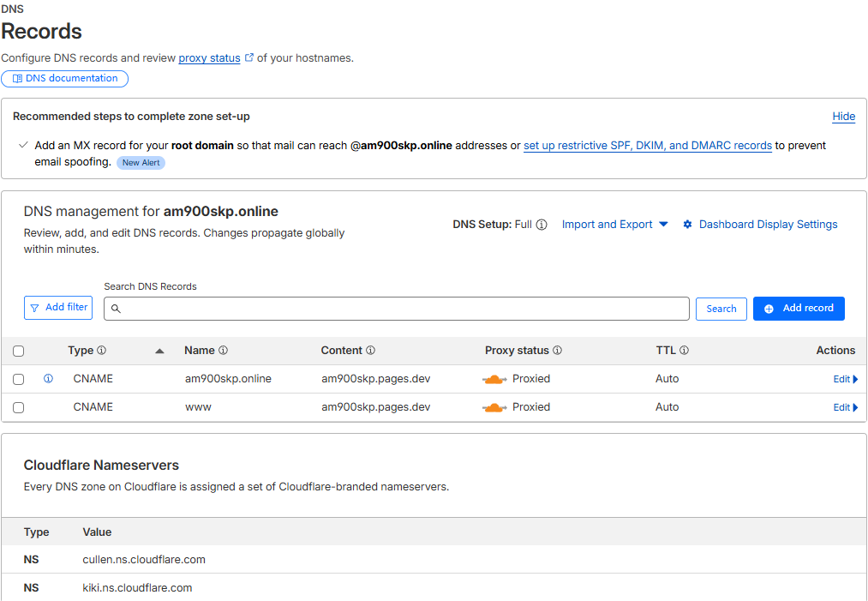Click the magnifier icon in search box

[x=116, y=309]
